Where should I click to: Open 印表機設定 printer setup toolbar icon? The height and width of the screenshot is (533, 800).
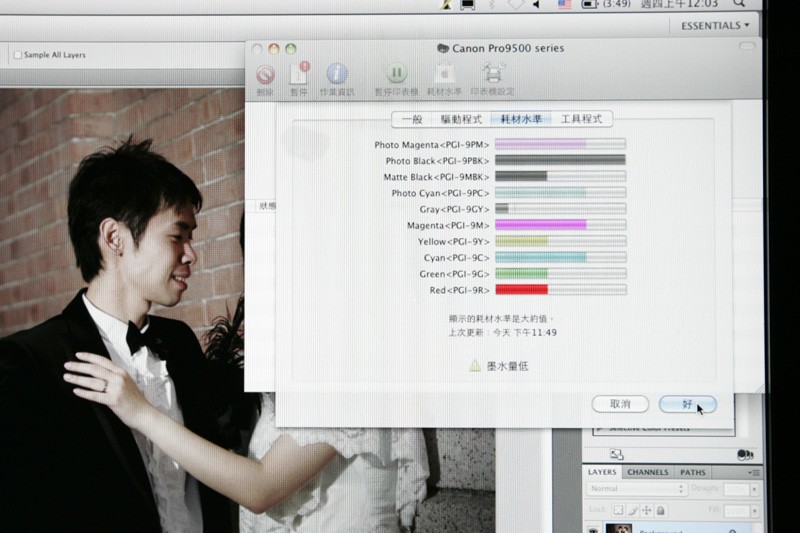[x=493, y=73]
